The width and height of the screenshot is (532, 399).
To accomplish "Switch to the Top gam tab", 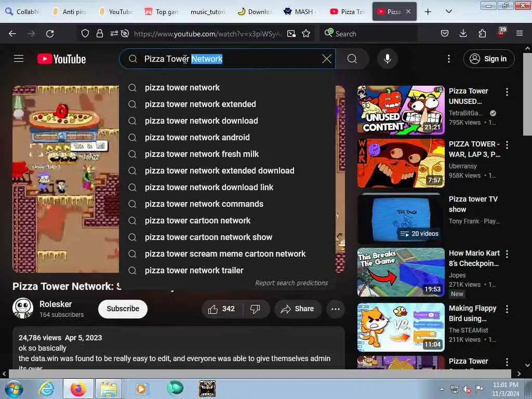I will pos(162,12).
